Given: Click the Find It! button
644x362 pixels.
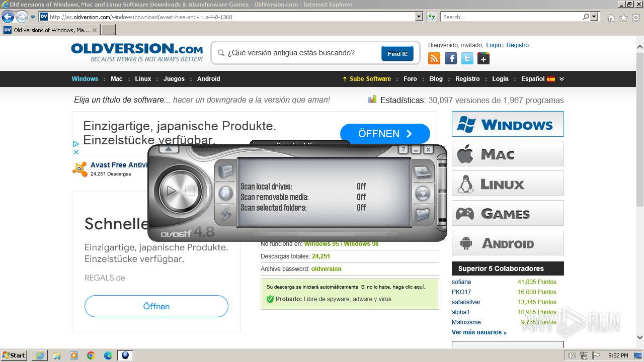Looking at the screenshot, I should coord(397,53).
